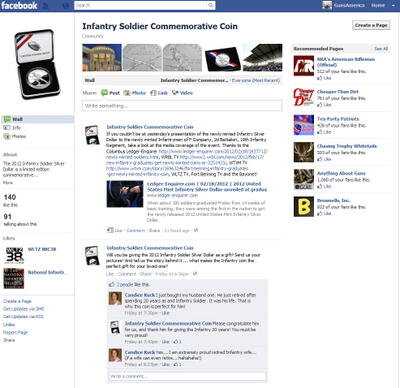This screenshot has width=400, height=388.
Task: Open Anything About Guns page link
Action: click(x=341, y=173)
